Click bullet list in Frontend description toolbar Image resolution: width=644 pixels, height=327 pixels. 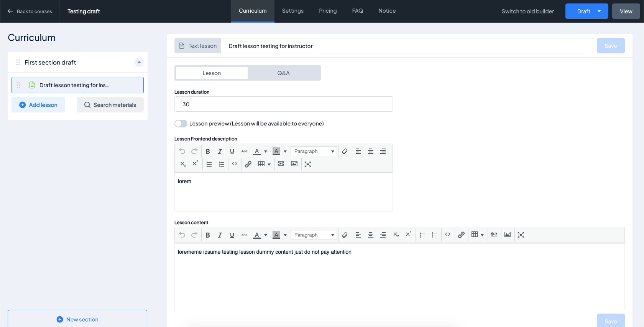pos(209,164)
